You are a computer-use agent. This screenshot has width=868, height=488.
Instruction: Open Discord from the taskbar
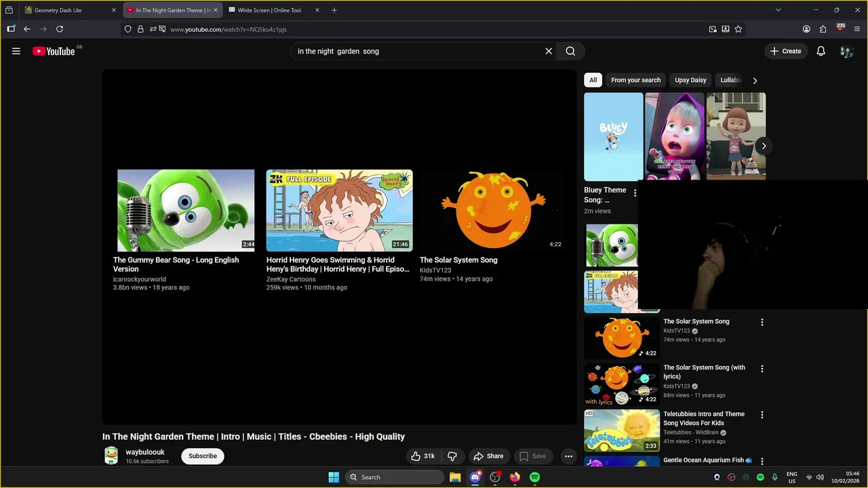point(475,477)
